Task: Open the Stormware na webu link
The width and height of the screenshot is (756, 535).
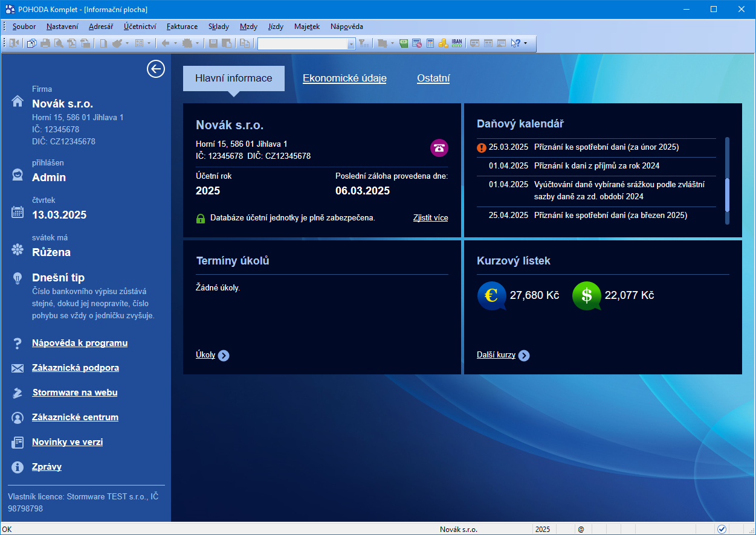Action: pyautogui.click(x=75, y=392)
